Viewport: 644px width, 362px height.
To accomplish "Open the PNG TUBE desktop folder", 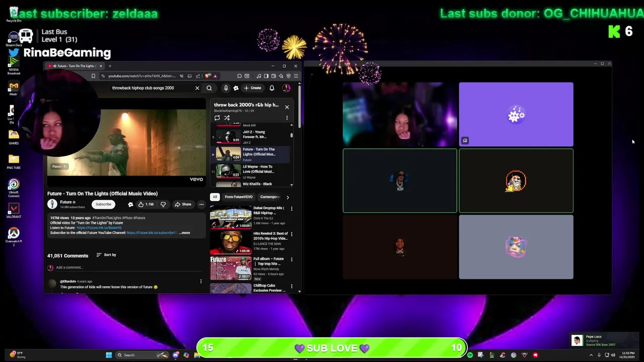I will click(x=14, y=161).
